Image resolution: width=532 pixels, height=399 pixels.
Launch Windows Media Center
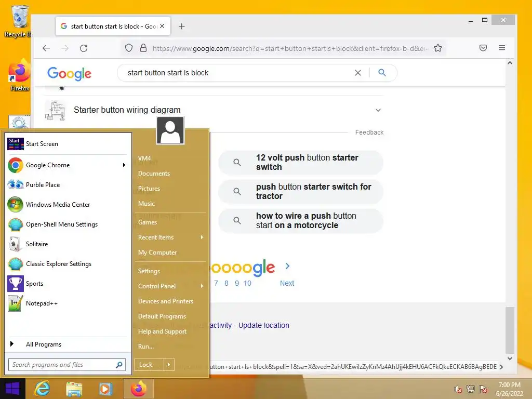click(x=68, y=205)
